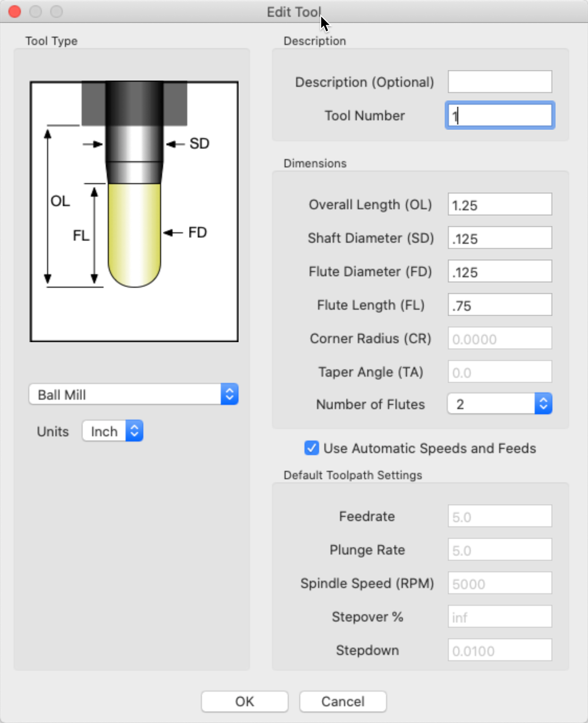Click the FD label in tool diagram

[198, 232]
